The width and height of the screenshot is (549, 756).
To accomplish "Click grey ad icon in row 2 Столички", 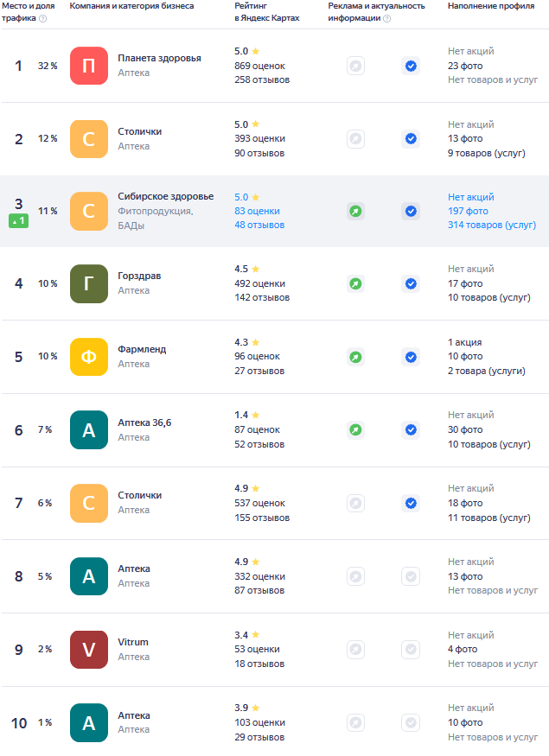I will [x=355, y=139].
